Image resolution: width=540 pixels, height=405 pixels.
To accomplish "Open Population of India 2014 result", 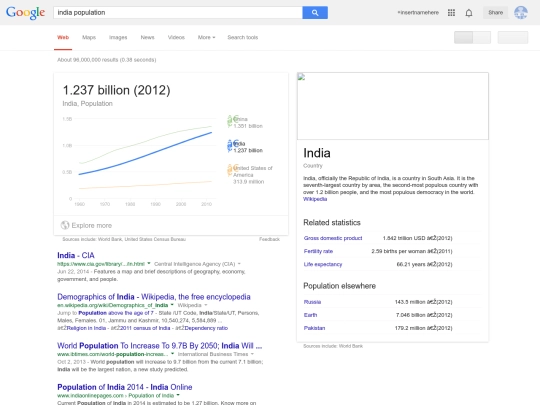I will [125, 387].
